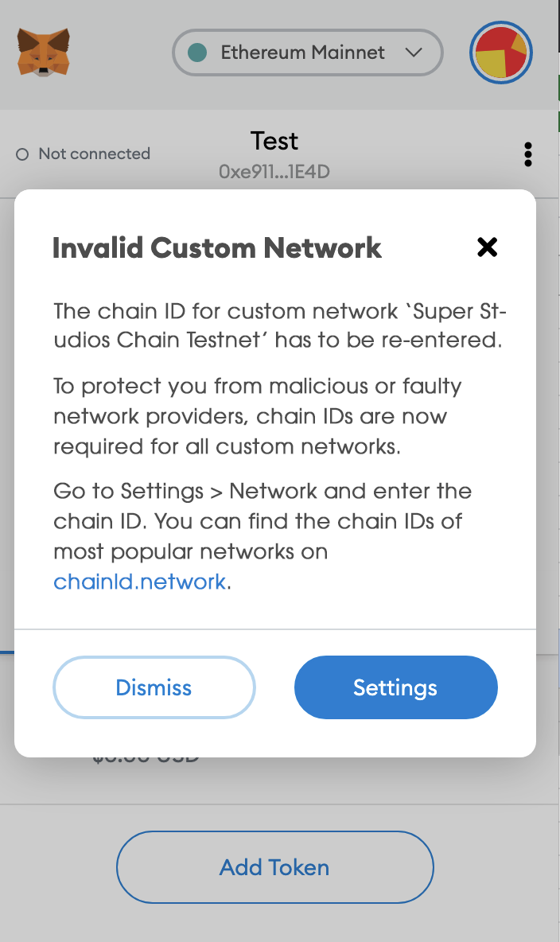
Task: Click the Test account name
Action: 274,142
